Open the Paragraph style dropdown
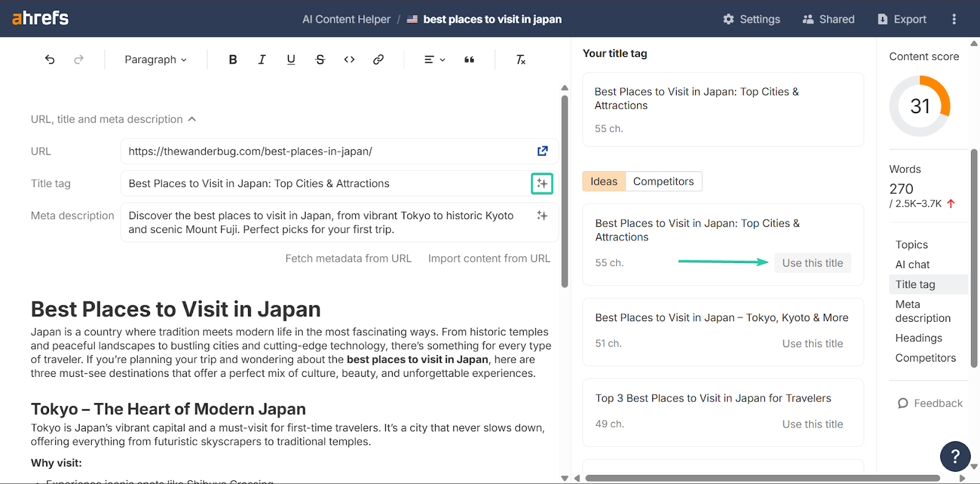The height and width of the screenshot is (484, 980). (x=156, y=59)
